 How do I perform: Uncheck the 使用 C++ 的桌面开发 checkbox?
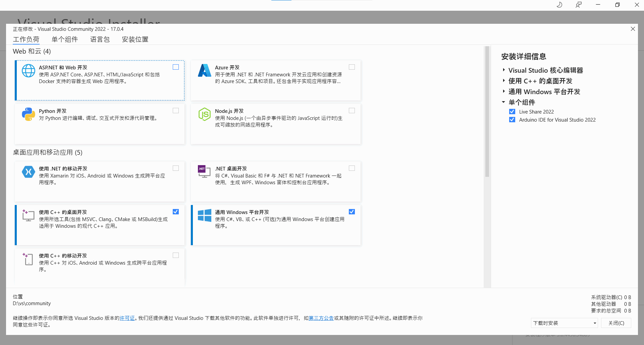[176, 212]
